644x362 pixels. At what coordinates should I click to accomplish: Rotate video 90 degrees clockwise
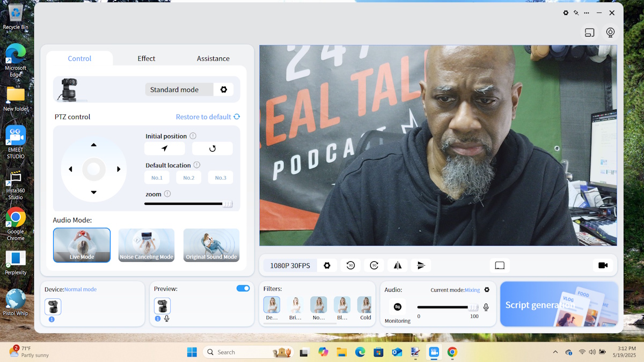point(374,265)
